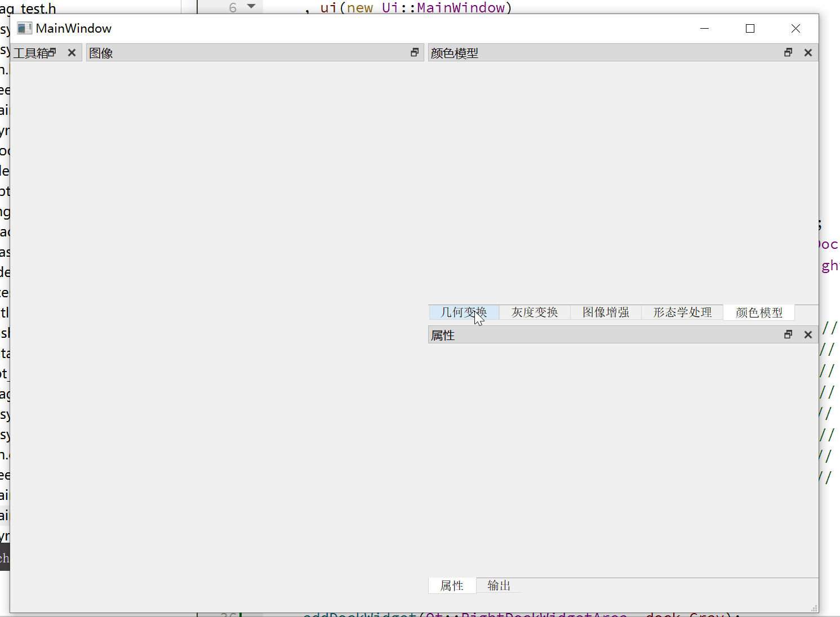
Task: Open the 图像增强 tab
Action: point(606,312)
